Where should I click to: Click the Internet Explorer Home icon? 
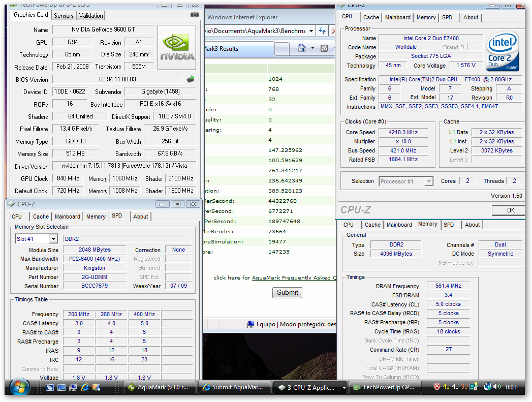coord(302,48)
